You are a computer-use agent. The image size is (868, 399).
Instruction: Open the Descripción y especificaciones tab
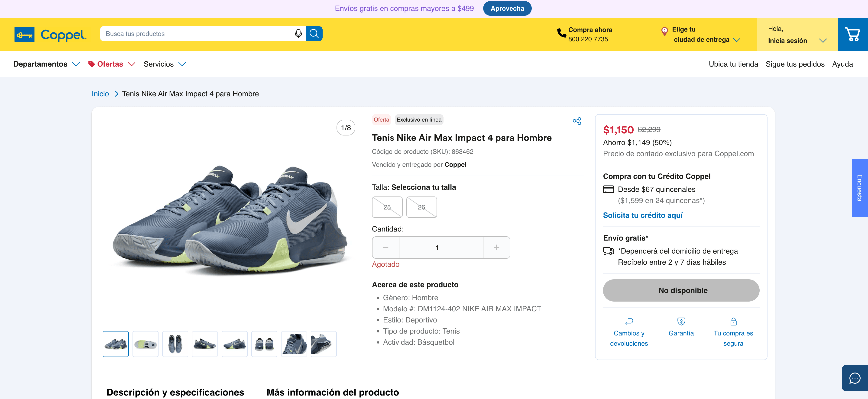pyautogui.click(x=175, y=392)
